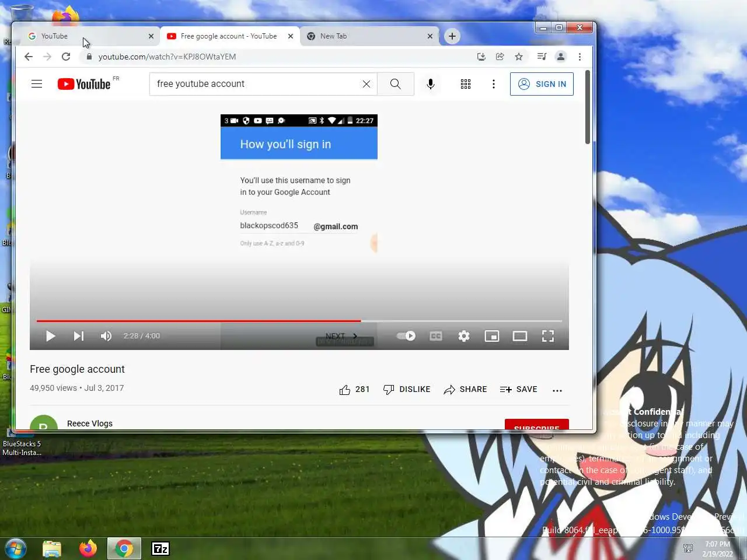This screenshot has width=747, height=560.
Task: Open the Chrome three-dot menu
Action: point(580,57)
